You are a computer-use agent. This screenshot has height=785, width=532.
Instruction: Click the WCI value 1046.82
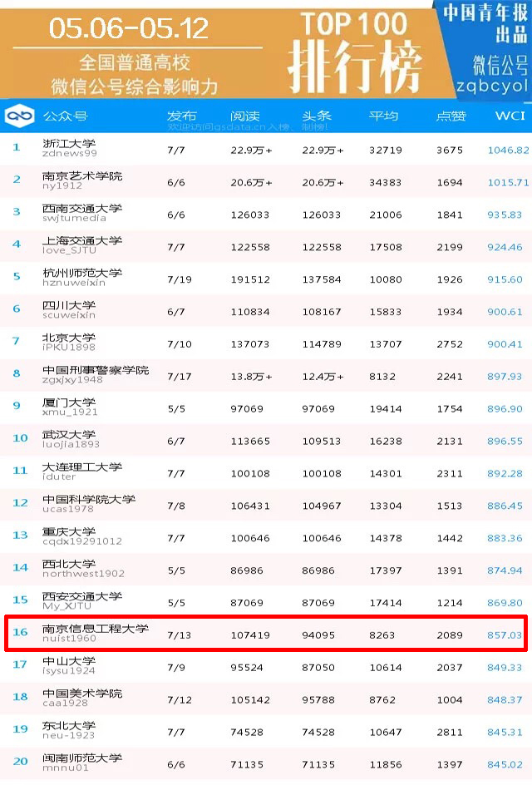[x=507, y=150]
